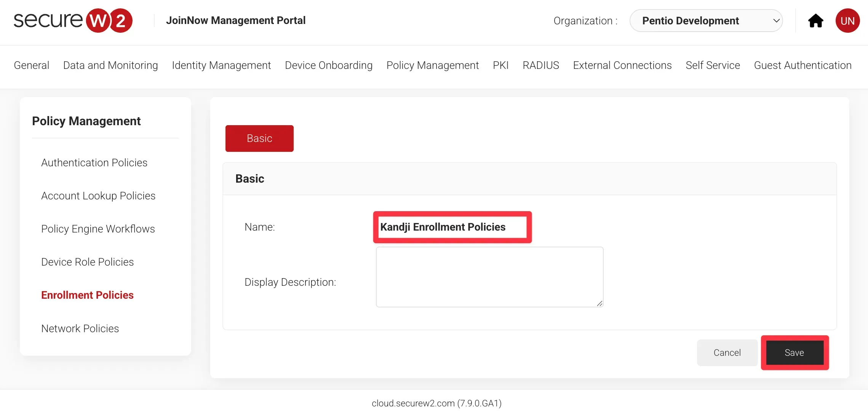Open the UN user avatar menu

click(847, 21)
